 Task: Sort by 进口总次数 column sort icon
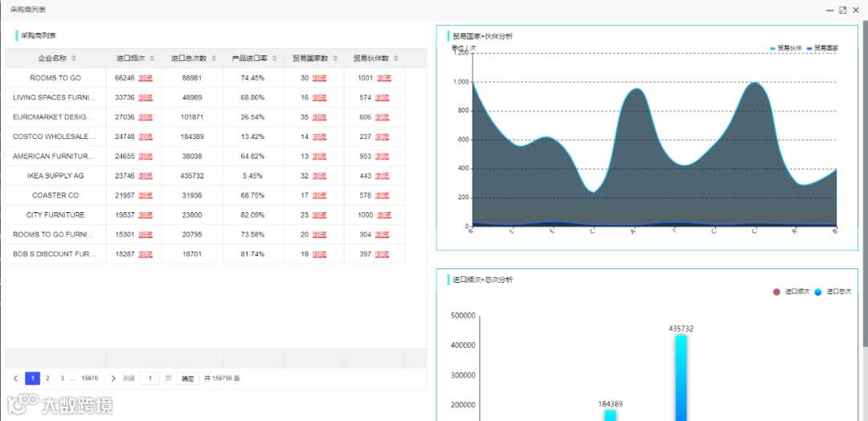click(214, 58)
